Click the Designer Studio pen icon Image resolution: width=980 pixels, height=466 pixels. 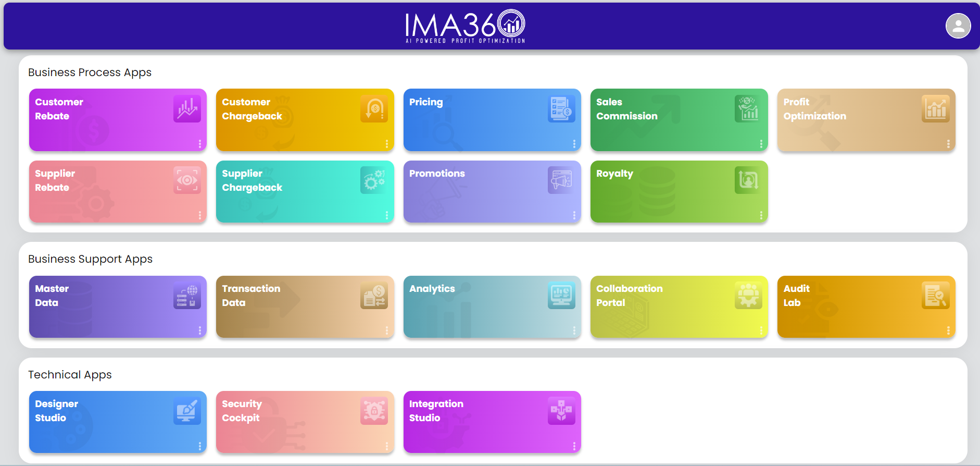pos(187,411)
